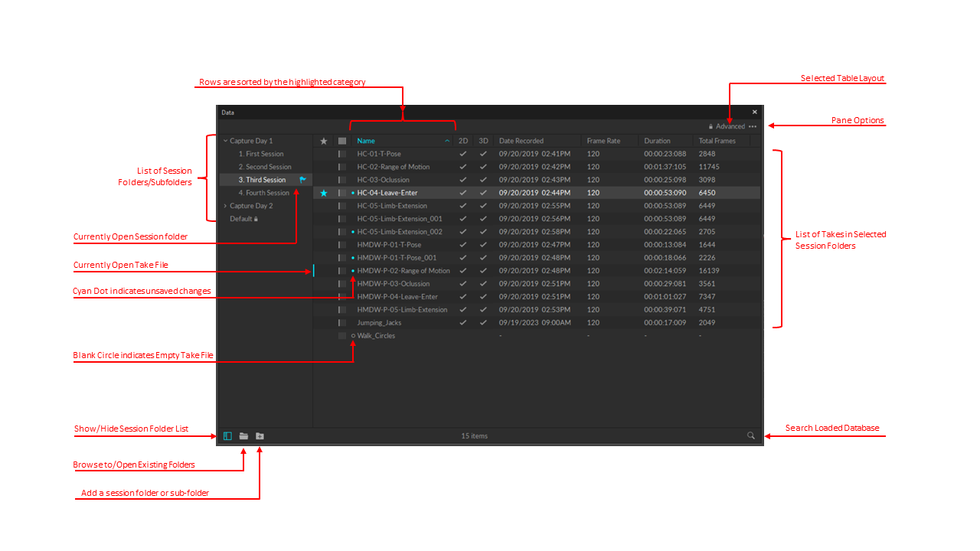Open the Fourth Session folder

click(263, 193)
